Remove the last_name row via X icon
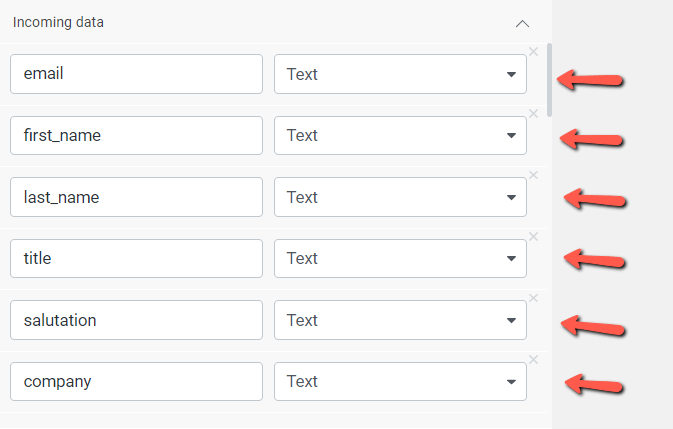 (534, 175)
